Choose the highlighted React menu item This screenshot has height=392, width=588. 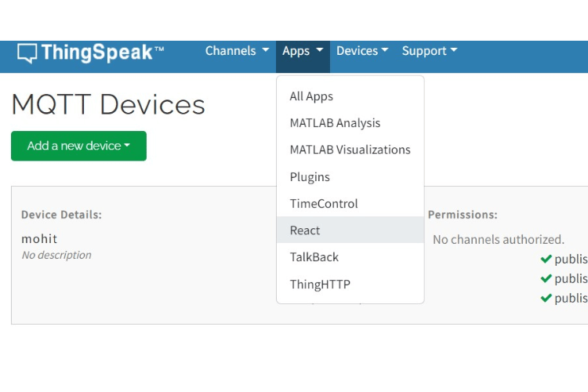[x=350, y=230]
